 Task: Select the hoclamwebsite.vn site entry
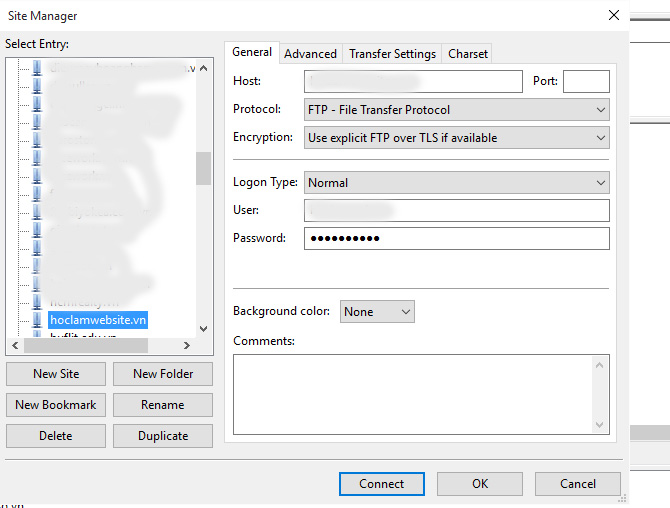click(x=98, y=320)
